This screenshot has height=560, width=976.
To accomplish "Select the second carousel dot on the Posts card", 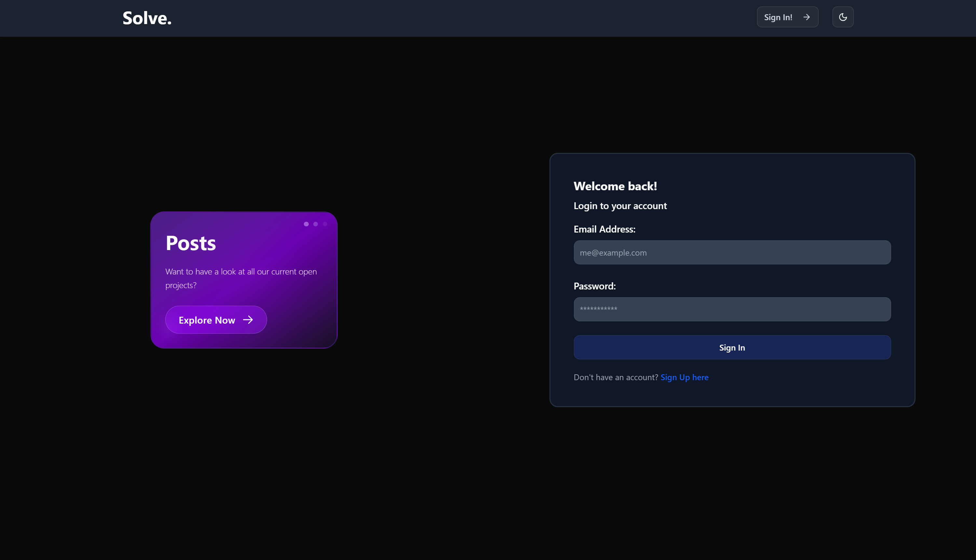I will click(x=316, y=224).
